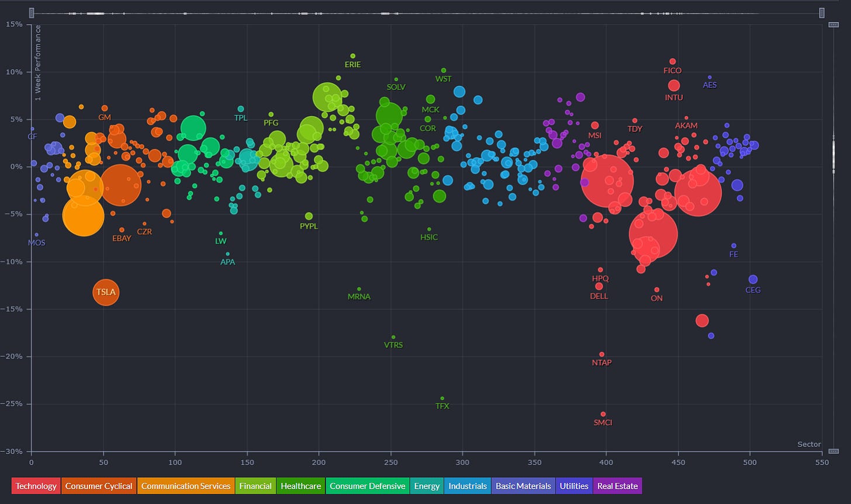The image size is (851, 504).
Task: Click the −30% y-axis tick label
Action: coord(12,451)
